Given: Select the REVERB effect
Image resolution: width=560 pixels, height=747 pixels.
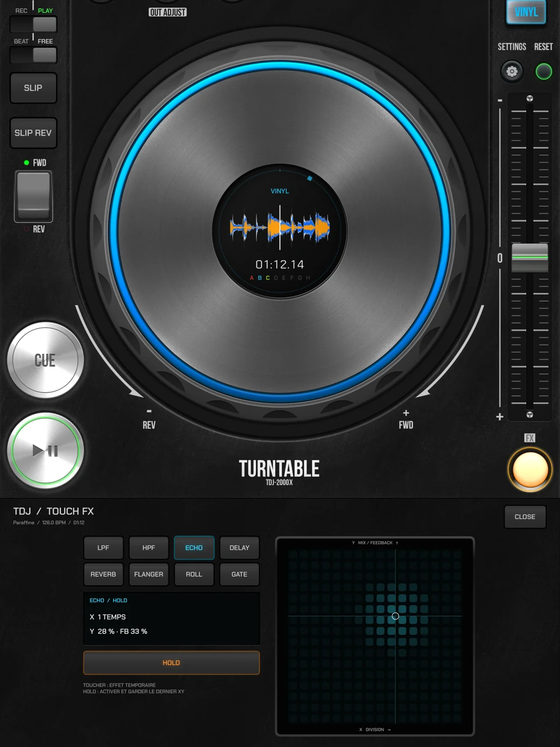Looking at the screenshot, I should [103, 574].
